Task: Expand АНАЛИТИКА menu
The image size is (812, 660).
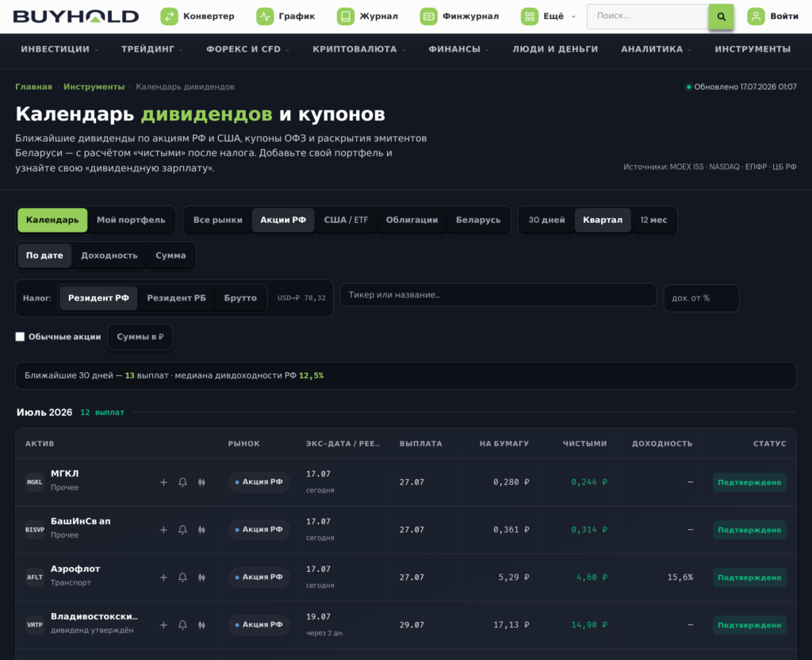Action: coord(656,49)
